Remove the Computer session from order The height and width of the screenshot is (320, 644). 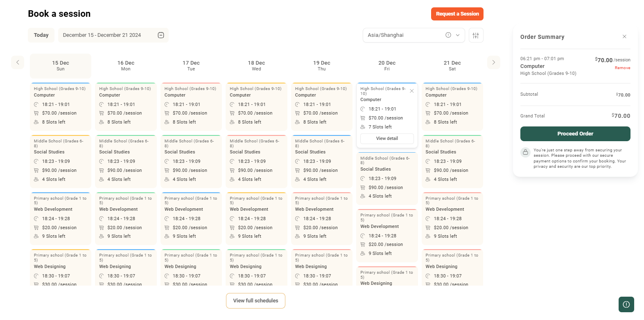click(622, 68)
